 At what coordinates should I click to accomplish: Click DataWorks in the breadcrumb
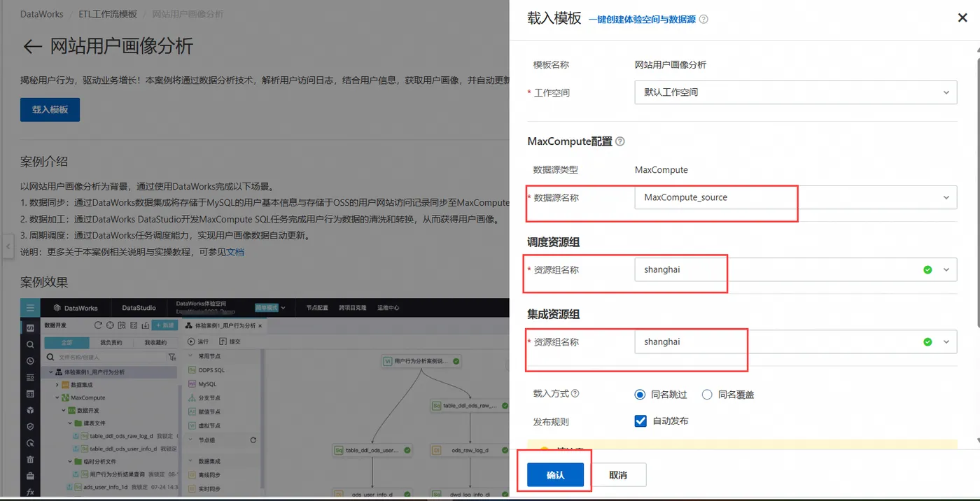pyautogui.click(x=42, y=14)
